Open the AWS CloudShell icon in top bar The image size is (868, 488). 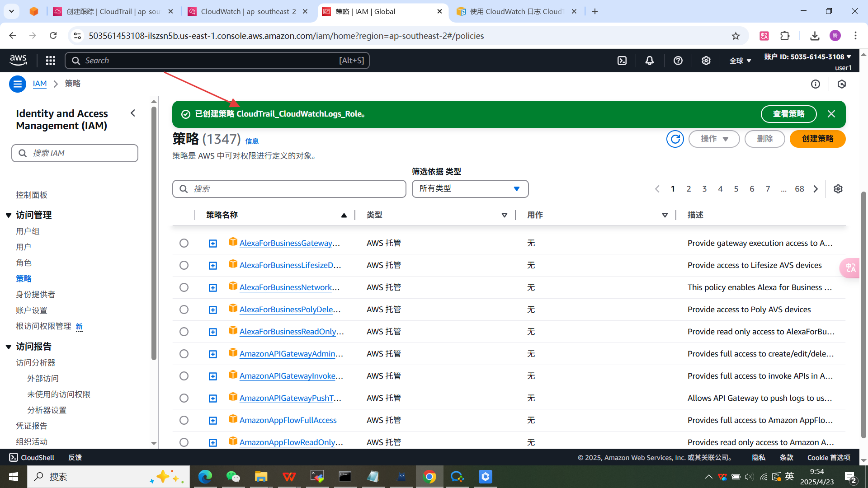coord(622,61)
